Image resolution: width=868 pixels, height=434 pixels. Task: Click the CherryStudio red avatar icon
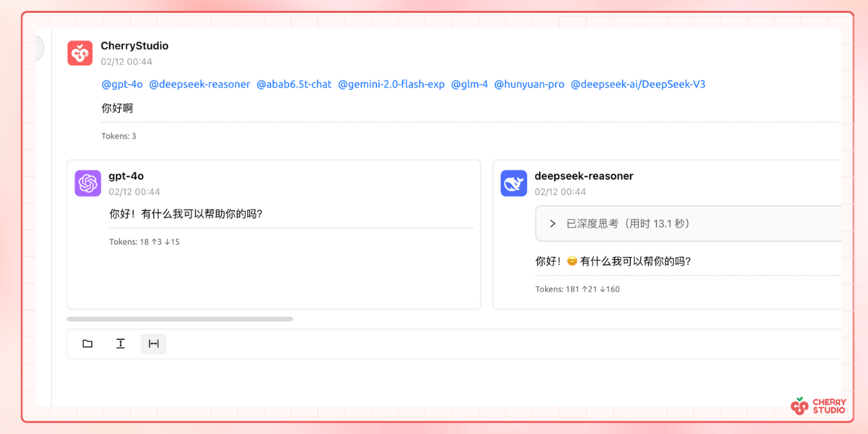coord(80,53)
